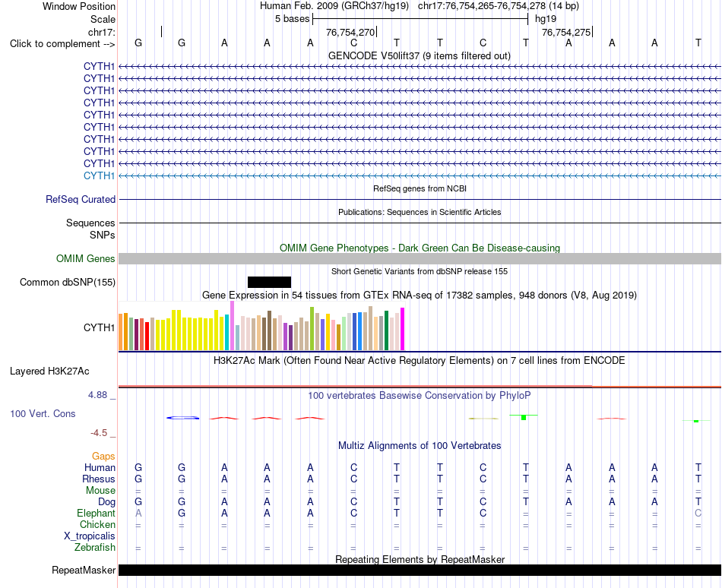Open GENCODE V50lift37 track title
Screen dimensions: 722x588
[x=419, y=55]
